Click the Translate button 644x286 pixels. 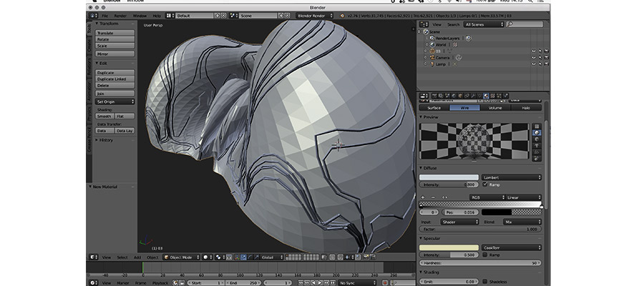pos(115,33)
